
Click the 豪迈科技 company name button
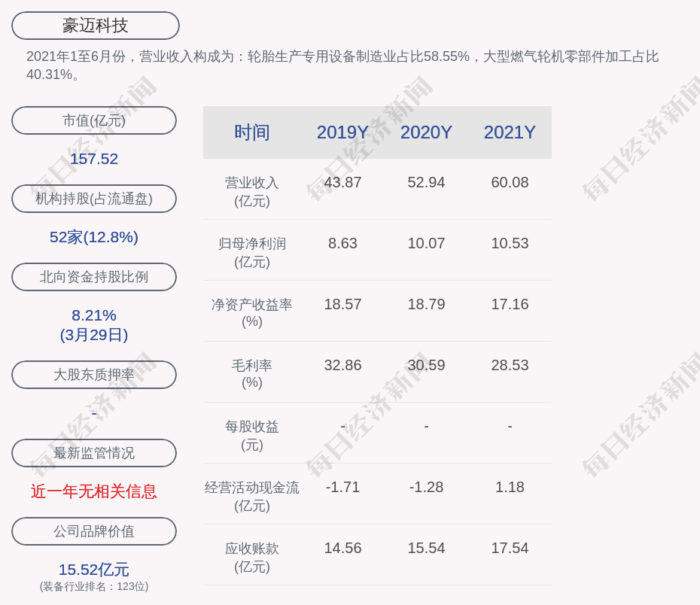click(96, 26)
